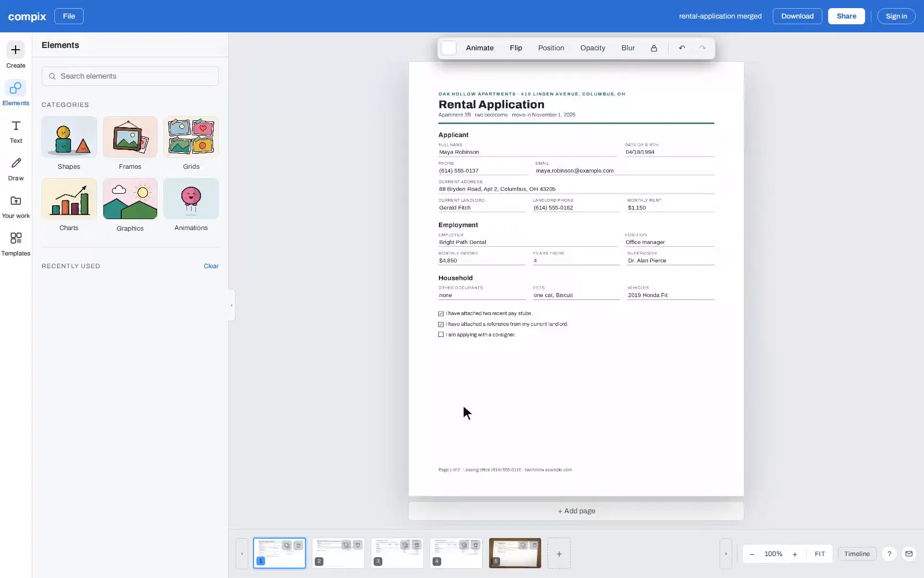Open the Animate options
The width and height of the screenshot is (924, 578).
tap(480, 48)
